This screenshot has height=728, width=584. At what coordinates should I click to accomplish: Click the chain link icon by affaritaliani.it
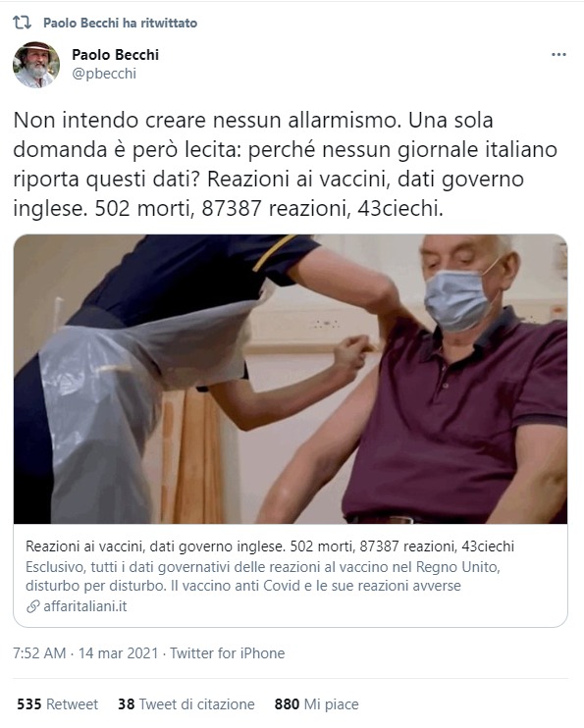32,606
